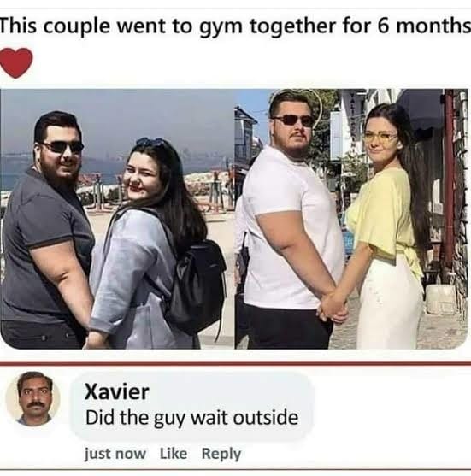Viewport: 471px width, 476px height.
Task: Click the black backpack in left photo
Action: tap(197, 284)
